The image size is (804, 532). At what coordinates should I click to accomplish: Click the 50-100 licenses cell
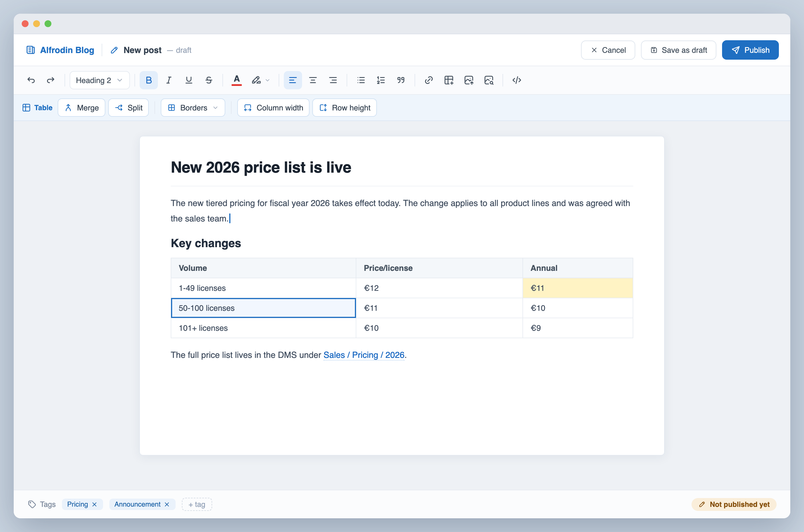point(263,308)
